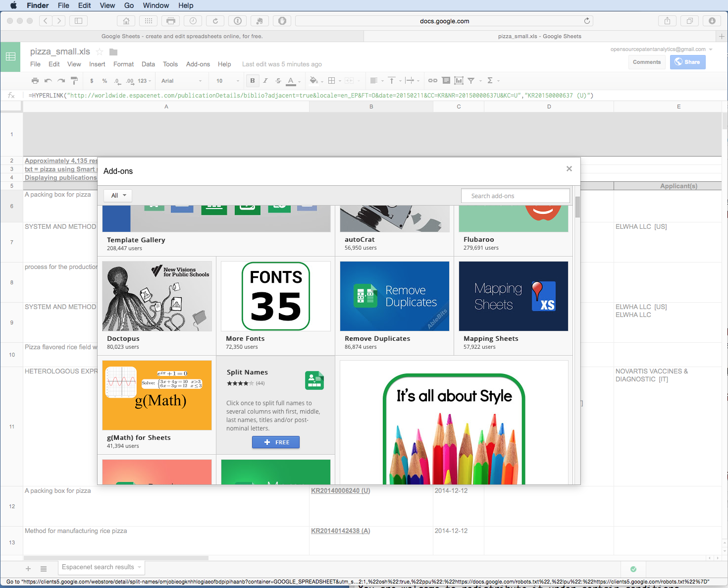The image size is (728, 588).
Task: Toggle strikethrough formatting
Action: (278, 81)
